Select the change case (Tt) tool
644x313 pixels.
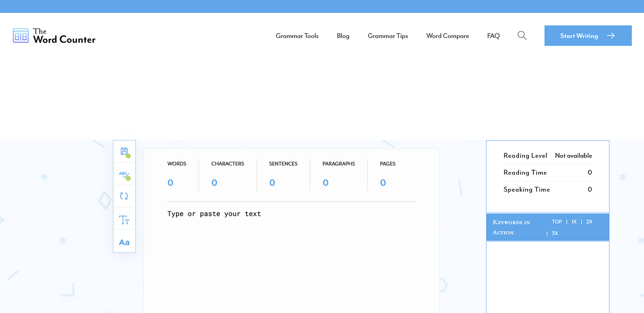coord(124,220)
